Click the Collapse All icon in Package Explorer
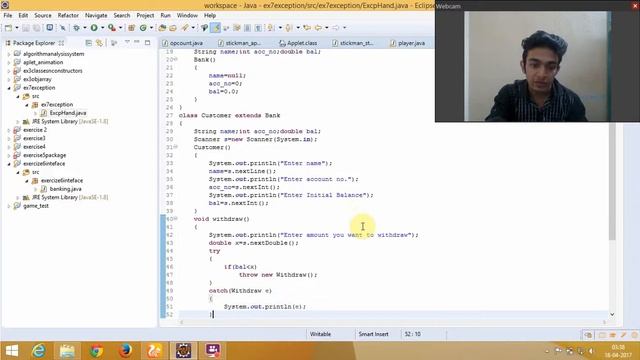The height and width of the screenshot is (360, 640). (x=89, y=42)
